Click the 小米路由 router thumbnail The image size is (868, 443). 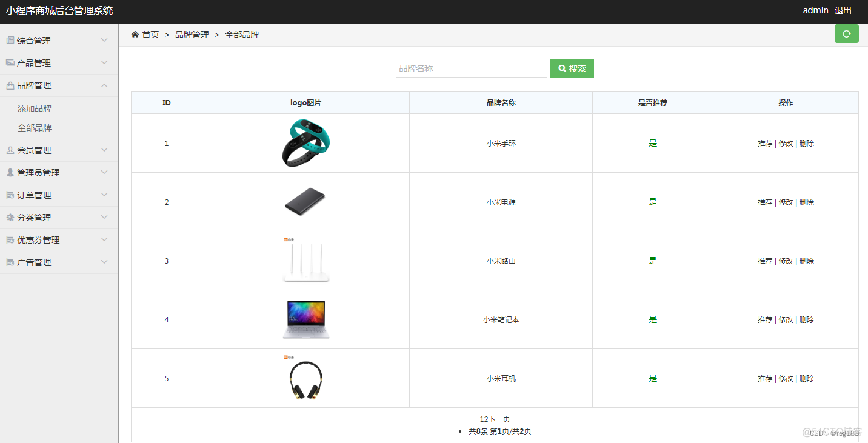305,261
